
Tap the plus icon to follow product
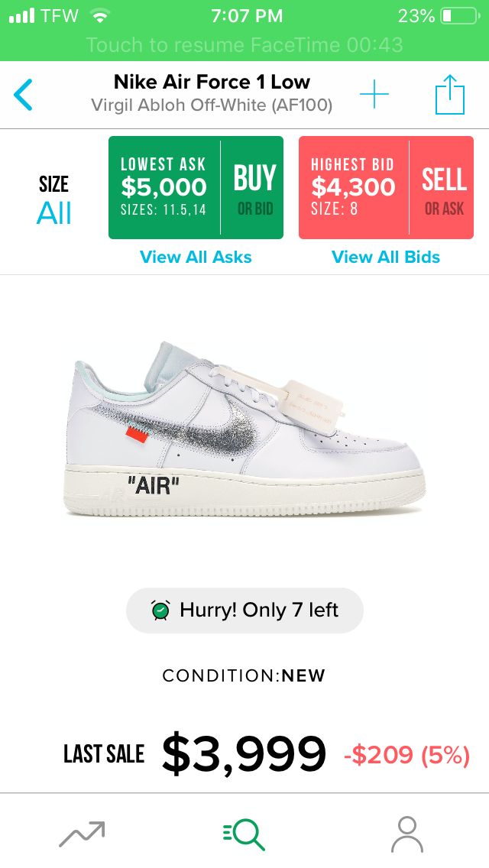tap(374, 94)
